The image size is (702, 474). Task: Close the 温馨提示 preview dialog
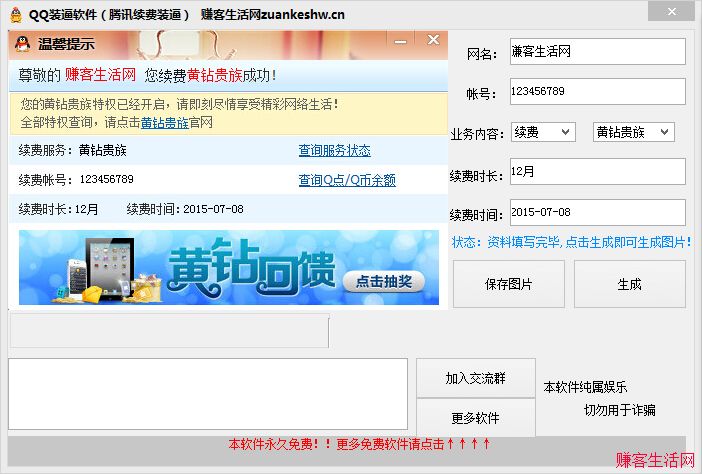[433, 40]
